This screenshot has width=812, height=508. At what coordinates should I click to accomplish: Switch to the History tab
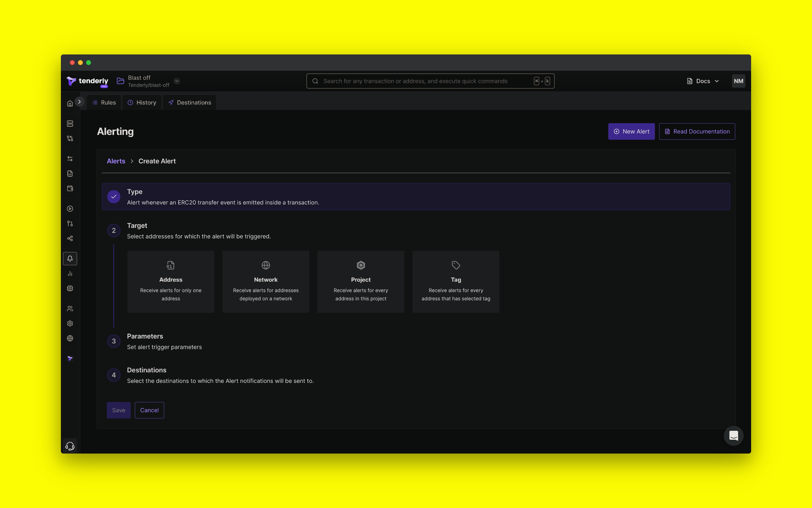[142, 102]
